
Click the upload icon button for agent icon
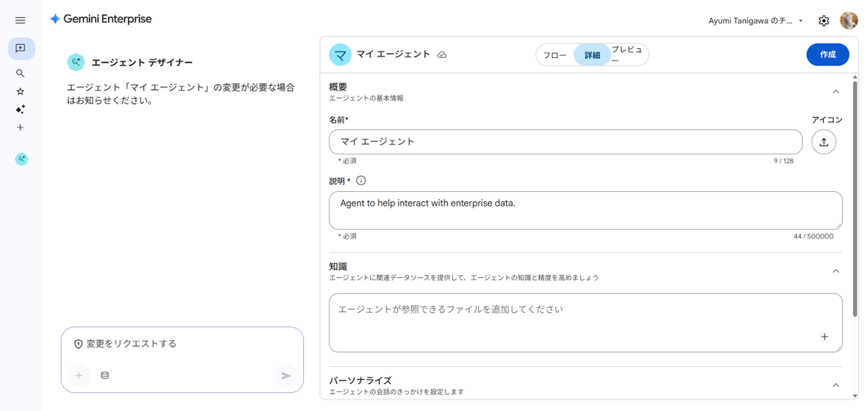(824, 142)
